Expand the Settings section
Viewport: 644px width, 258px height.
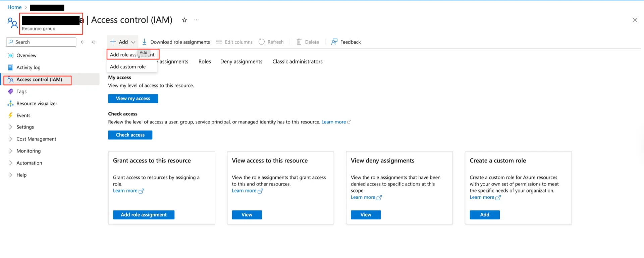10,127
